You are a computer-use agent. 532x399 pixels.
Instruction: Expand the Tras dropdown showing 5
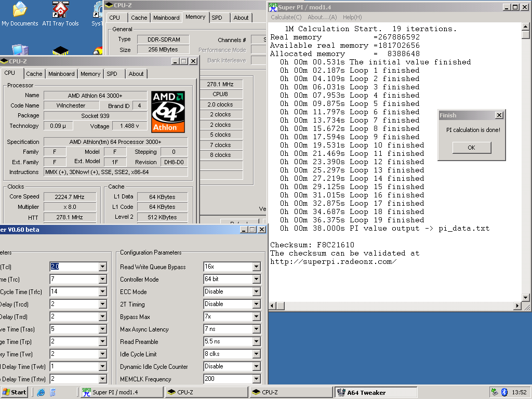[x=102, y=329]
